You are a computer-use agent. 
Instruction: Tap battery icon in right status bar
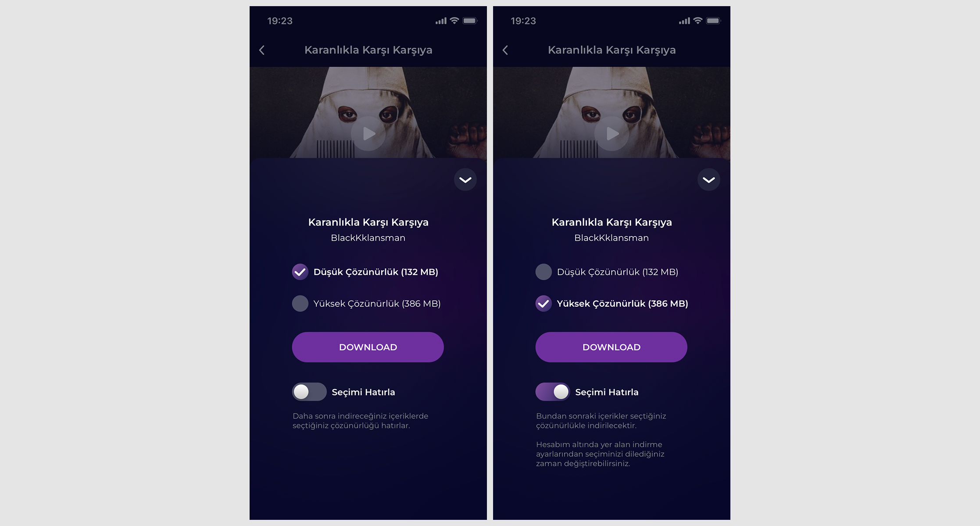click(713, 21)
